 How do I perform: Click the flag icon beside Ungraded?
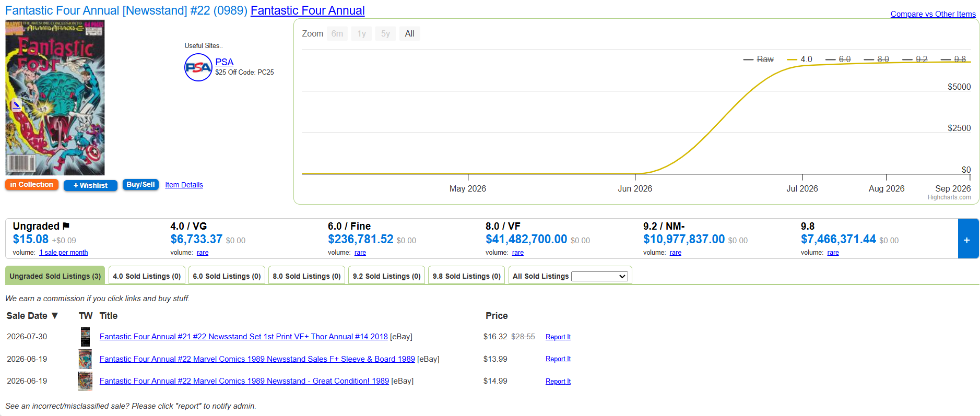[66, 226]
